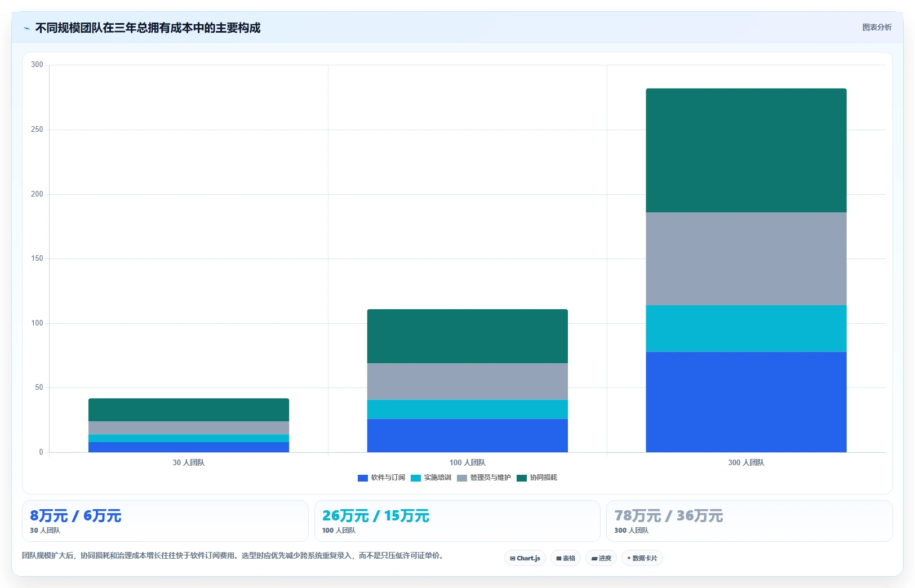Click the 100 人团队 axis label
Screen dimensions: 915x588
tap(468, 462)
